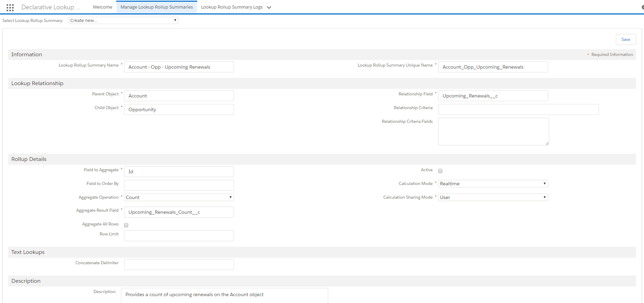The image size is (644, 303).
Task: Open the Aggregate Operation dropdown
Action: click(x=179, y=197)
